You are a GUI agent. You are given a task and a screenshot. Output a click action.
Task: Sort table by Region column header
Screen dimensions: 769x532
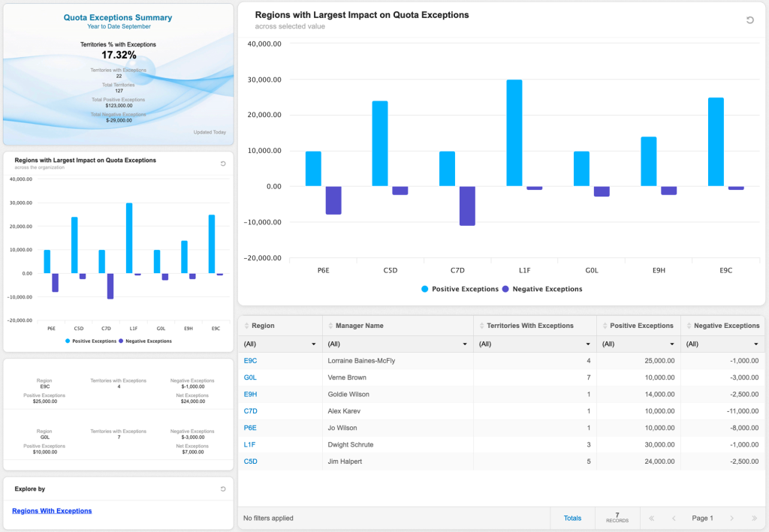264,326
